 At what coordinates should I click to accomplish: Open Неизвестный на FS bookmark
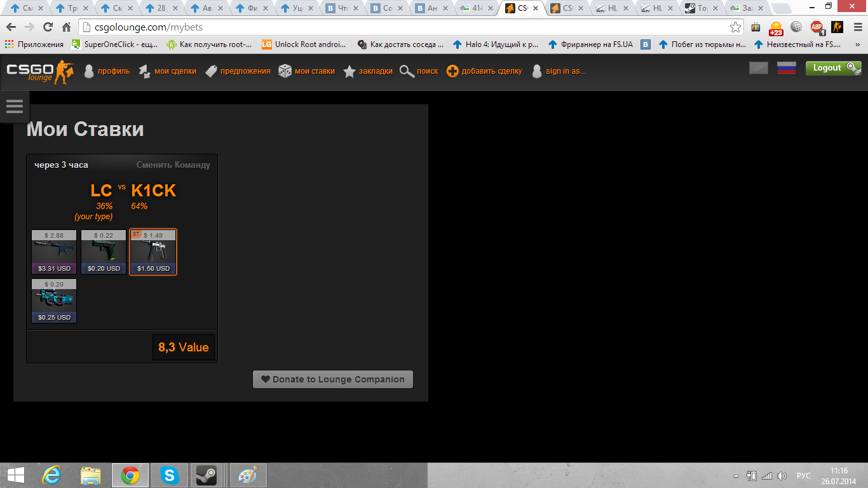tap(797, 44)
